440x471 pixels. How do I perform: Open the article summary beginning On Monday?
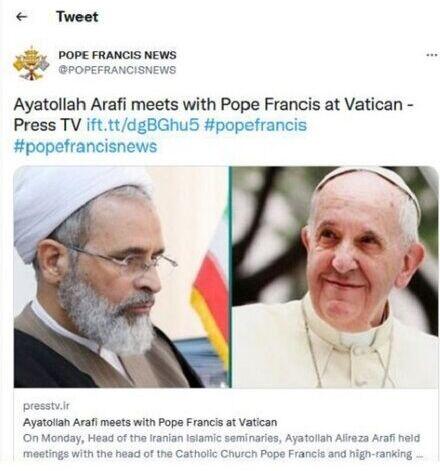(x=222, y=446)
